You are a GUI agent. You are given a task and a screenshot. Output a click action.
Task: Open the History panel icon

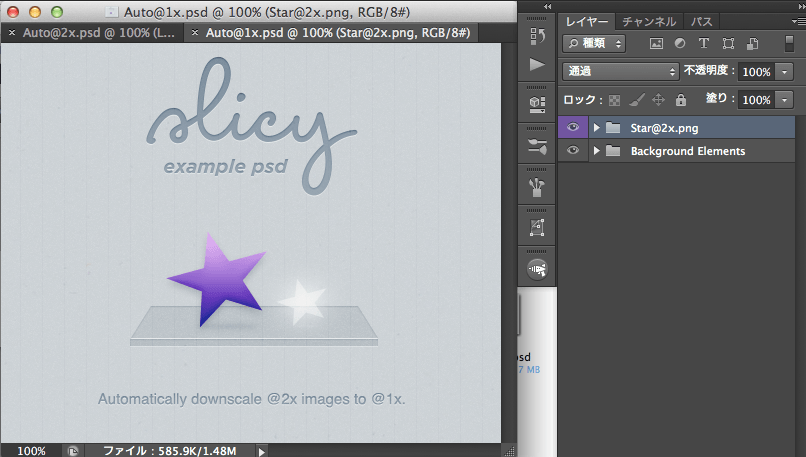[537, 36]
